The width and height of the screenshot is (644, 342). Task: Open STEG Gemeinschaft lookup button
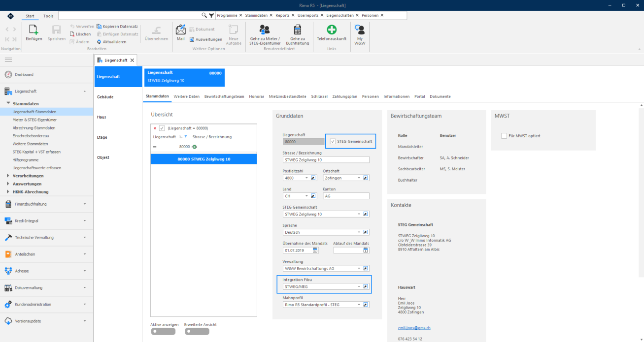click(366, 214)
